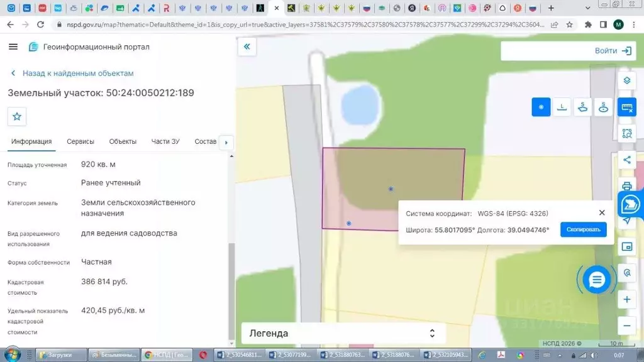Click the taskbar volume icon
The height and width of the screenshot is (362, 644).
click(x=594, y=356)
